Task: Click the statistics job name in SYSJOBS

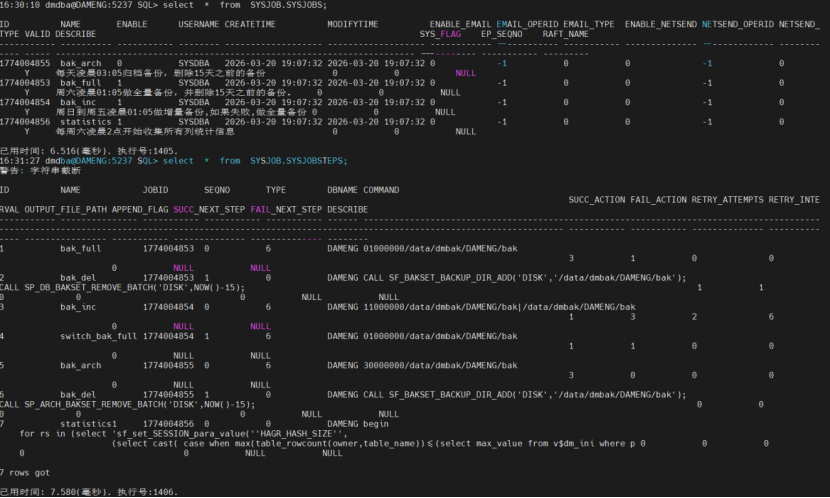Action: pos(86,122)
